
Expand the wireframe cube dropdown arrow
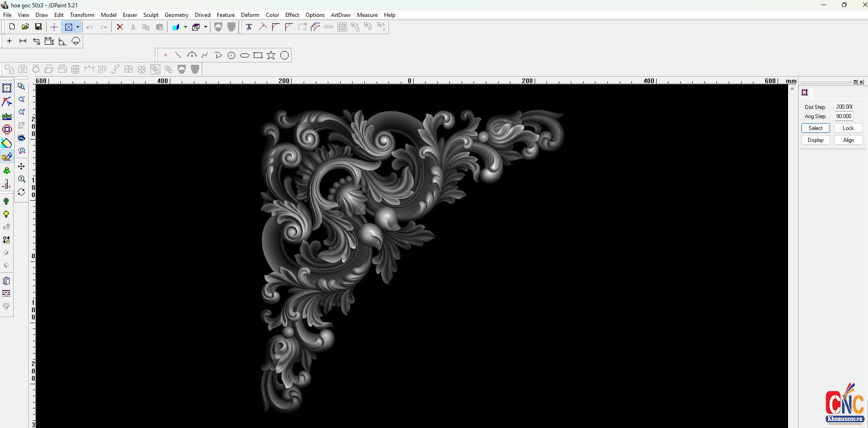(x=205, y=27)
